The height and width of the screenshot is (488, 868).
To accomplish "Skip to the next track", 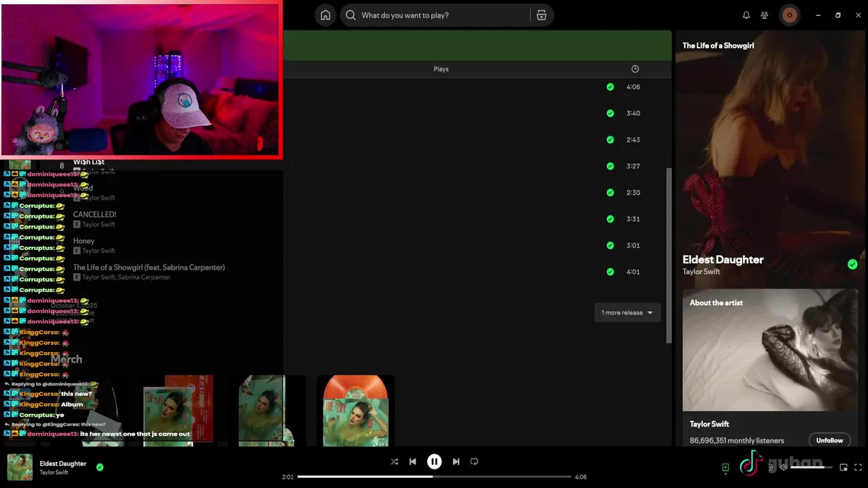I will click(x=456, y=462).
